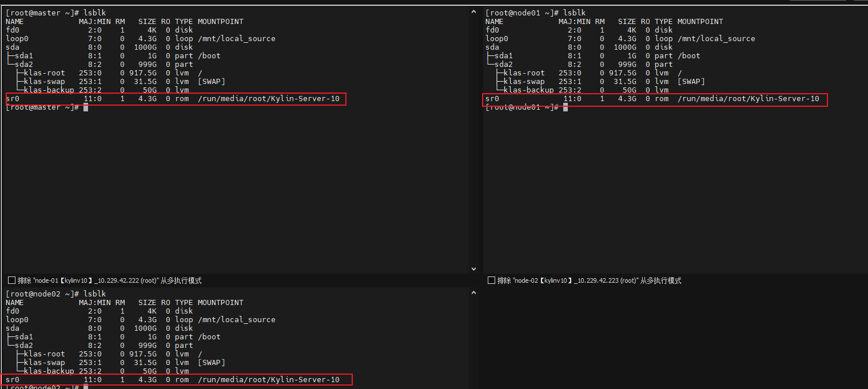Click sr0 device name in node02 pane
This screenshot has height=389, width=868.
(x=13, y=379)
